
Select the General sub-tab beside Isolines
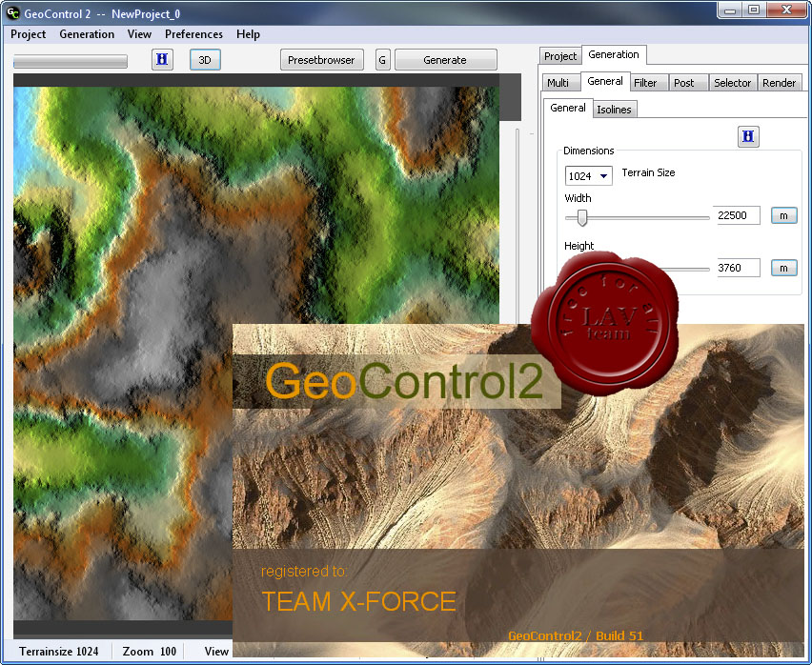pos(568,108)
